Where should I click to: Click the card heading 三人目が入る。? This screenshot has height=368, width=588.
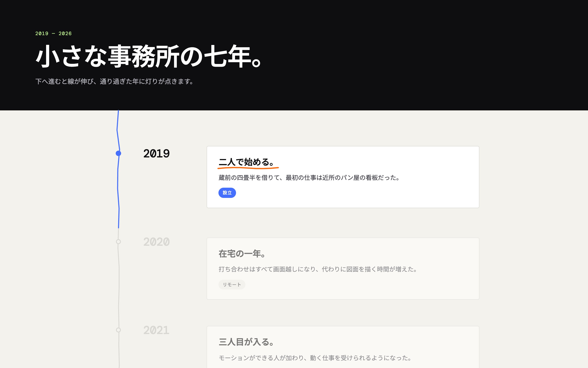click(x=247, y=342)
